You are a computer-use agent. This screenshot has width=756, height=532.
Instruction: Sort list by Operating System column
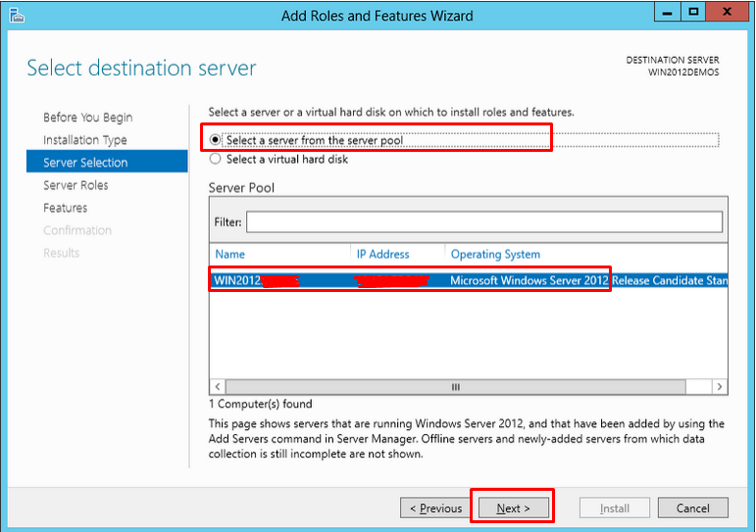coord(495,255)
